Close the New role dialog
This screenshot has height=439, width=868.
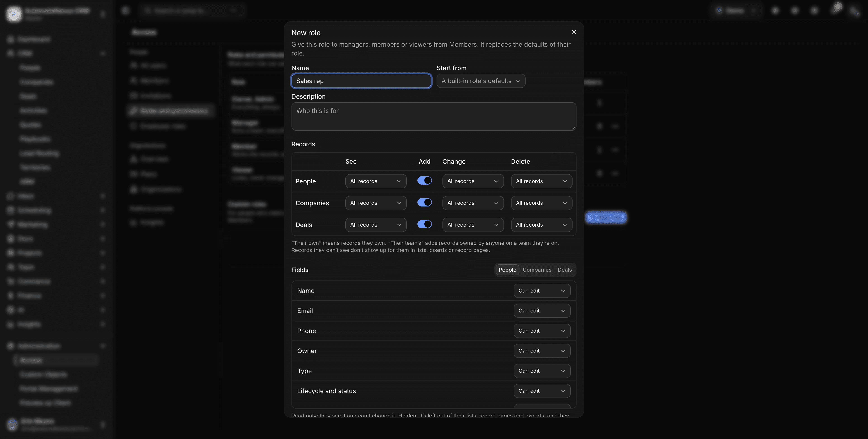coord(573,32)
